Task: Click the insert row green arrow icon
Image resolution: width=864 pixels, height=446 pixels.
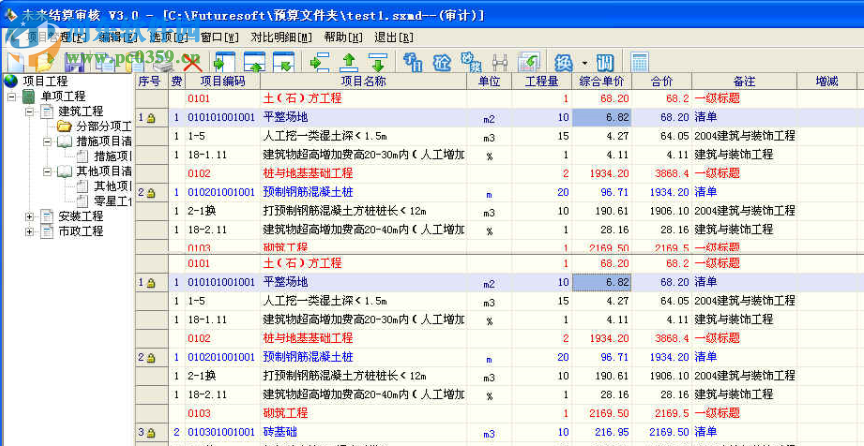Action: [x=320, y=62]
